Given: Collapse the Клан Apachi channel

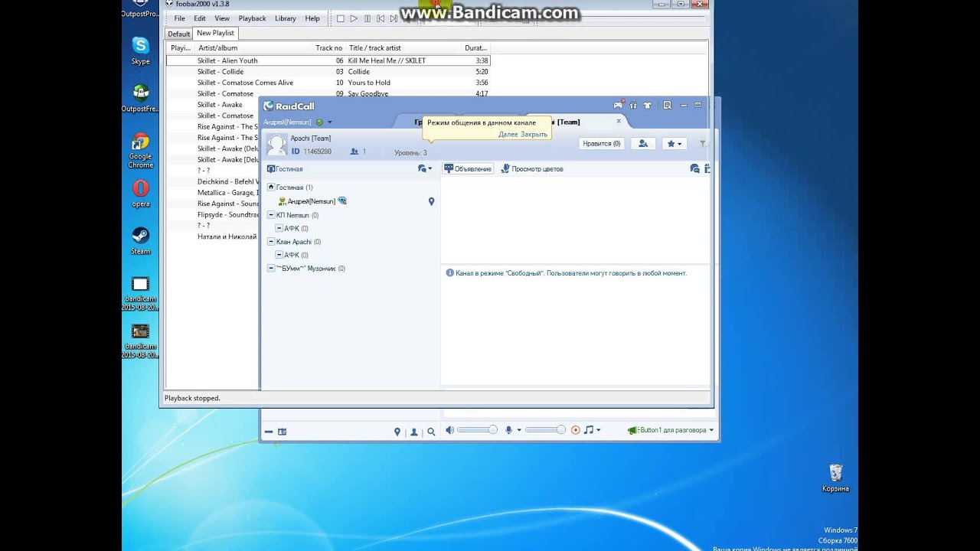Looking at the screenshot, I should pos(271,242).
